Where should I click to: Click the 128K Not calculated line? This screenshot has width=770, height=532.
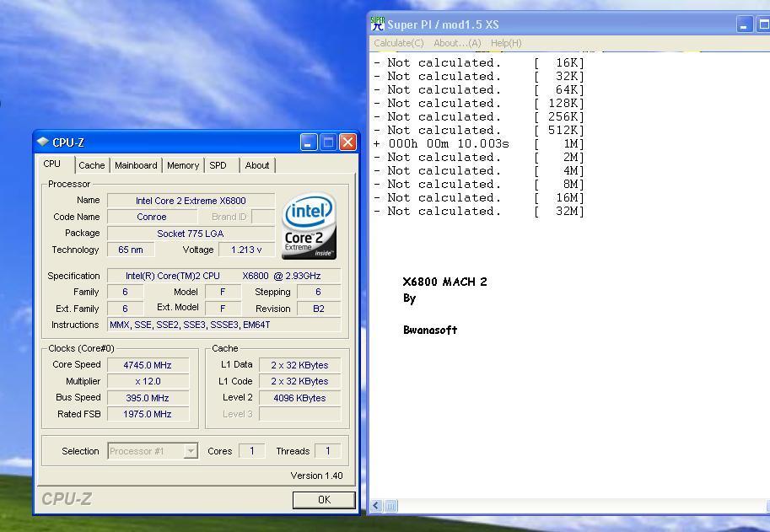pyautogui.click(x=478, y=104)
